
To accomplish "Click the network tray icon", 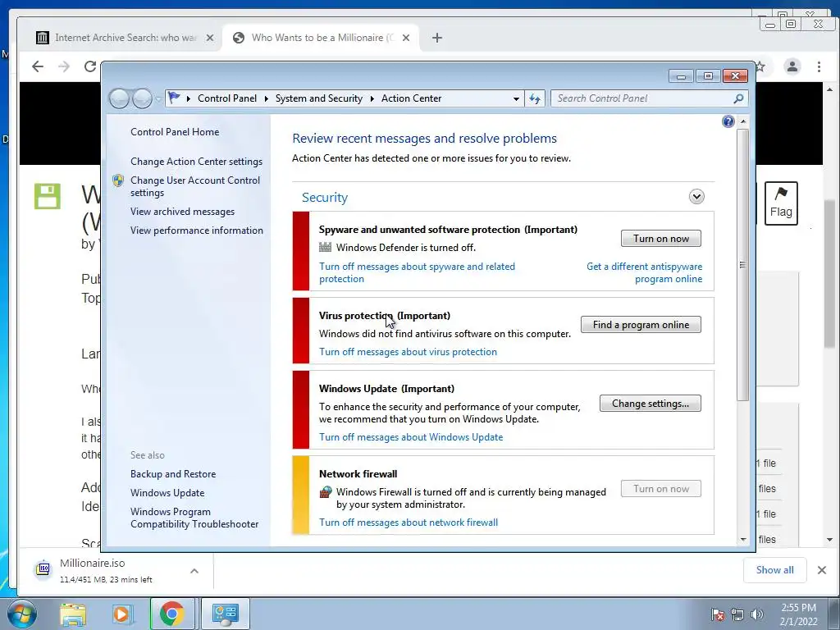I will [737, 614].
